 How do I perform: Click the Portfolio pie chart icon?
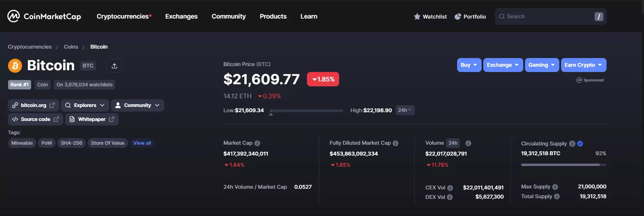[457, 16]
